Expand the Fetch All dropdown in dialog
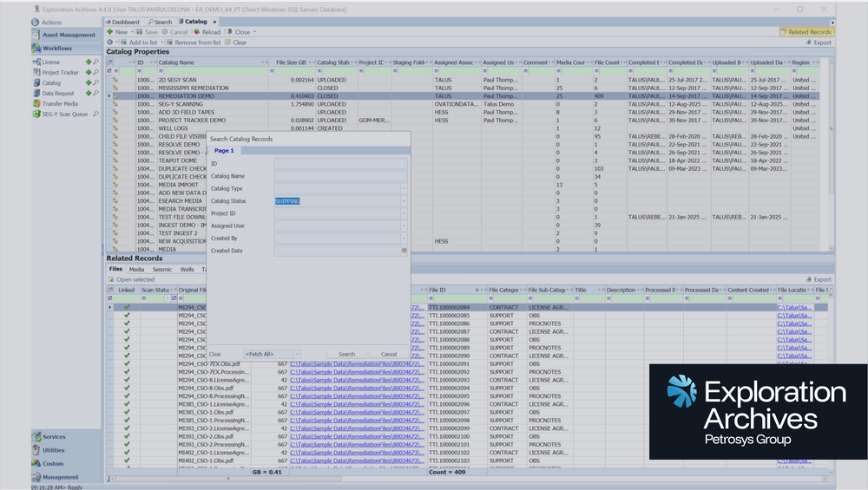Screen dimensions: 868x490 (297, 354)
